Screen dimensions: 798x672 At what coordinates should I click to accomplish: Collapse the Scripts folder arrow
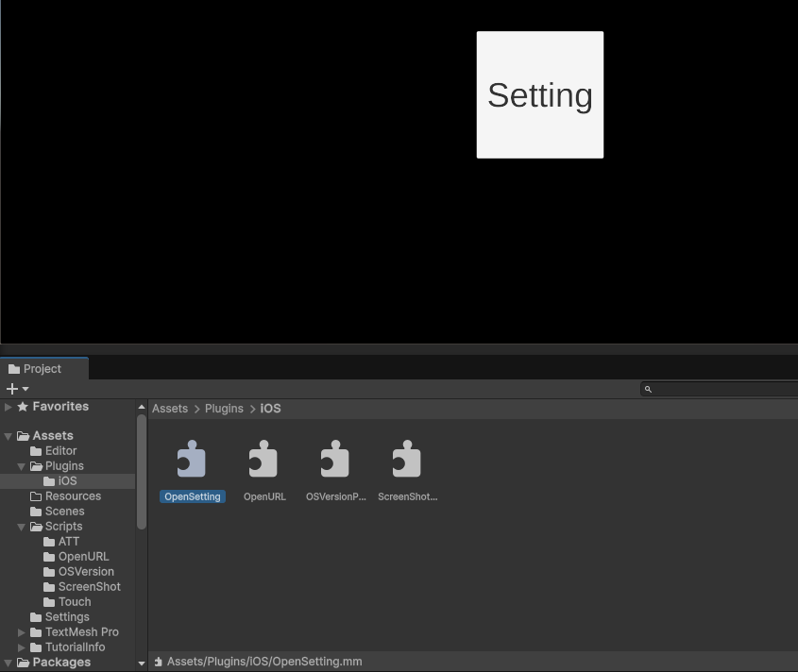click(22, 527)
